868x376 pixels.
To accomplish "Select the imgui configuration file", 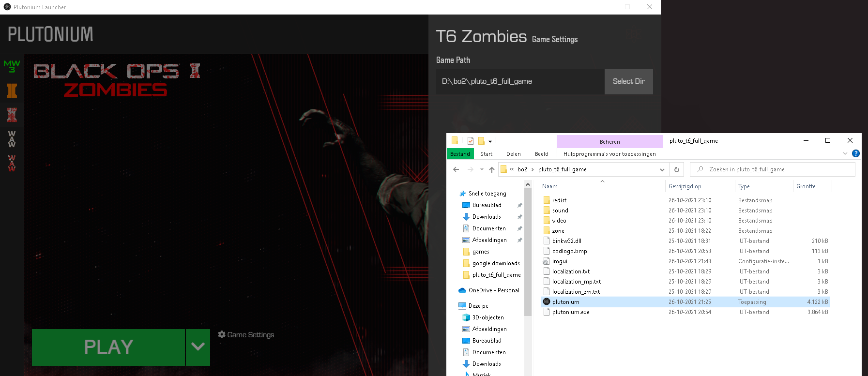I will point(685,261).
